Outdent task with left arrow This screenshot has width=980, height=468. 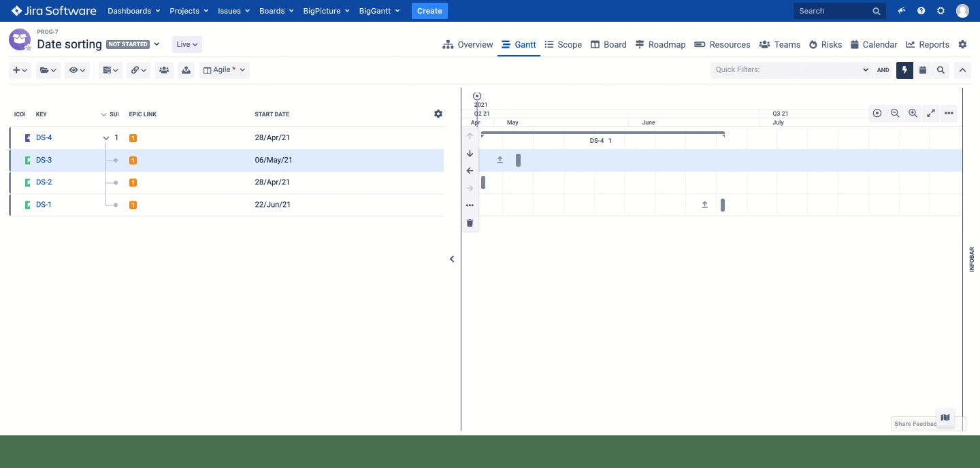coord(470,171)
